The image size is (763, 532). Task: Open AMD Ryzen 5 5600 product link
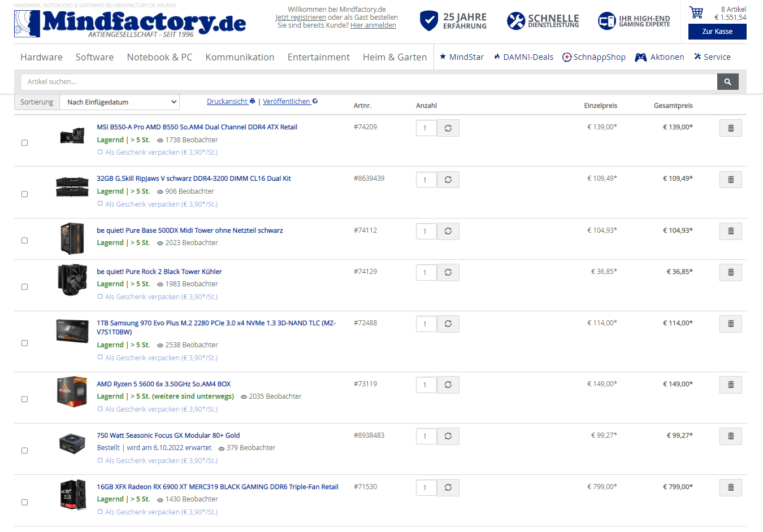pyautogui.click(x=163, y=384)
